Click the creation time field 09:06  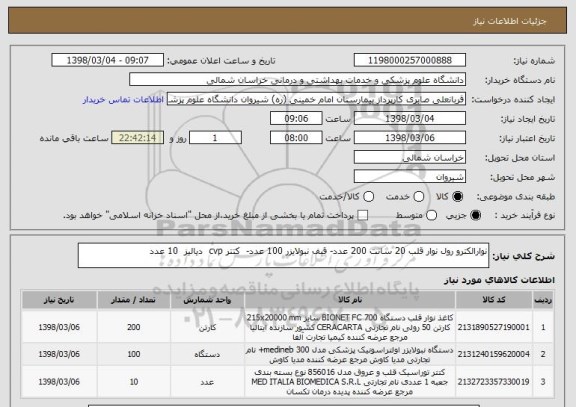[x=296, y=118]
